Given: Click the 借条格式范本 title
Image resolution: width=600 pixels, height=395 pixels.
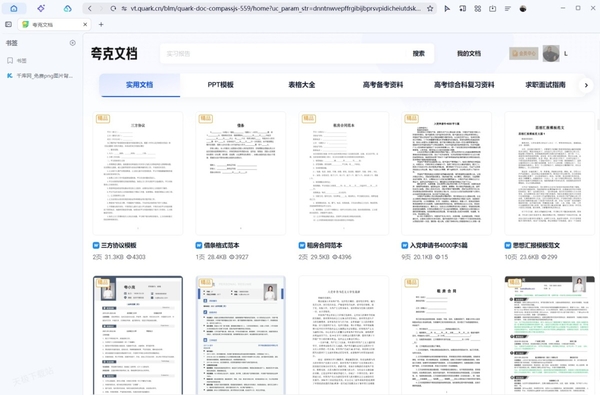Looking at the screenshot, I should 222,245.
